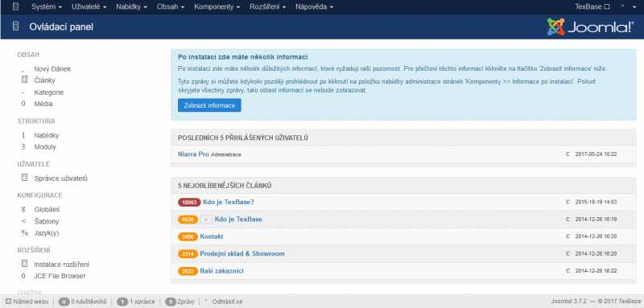Open Moduly in sidebar

(x=45, y=147)
